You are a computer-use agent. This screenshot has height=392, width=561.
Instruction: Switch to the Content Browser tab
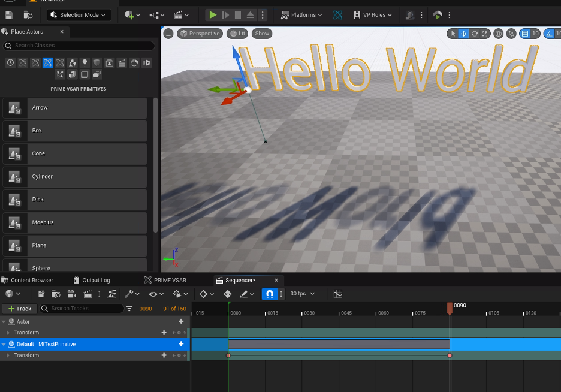click(x=31, y=280)
